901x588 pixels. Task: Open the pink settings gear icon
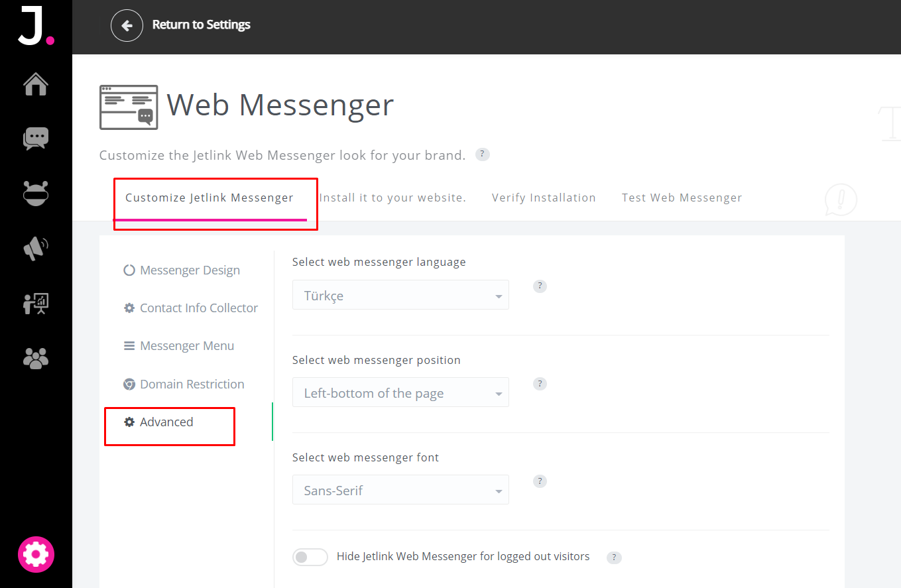click(36, 554)
